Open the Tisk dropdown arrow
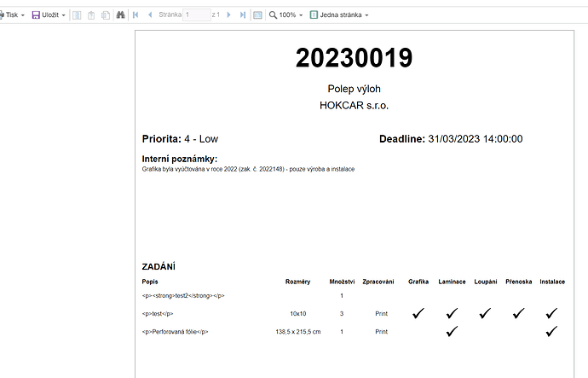The width and height of the screenshot is (588, 378). (23, 15)
